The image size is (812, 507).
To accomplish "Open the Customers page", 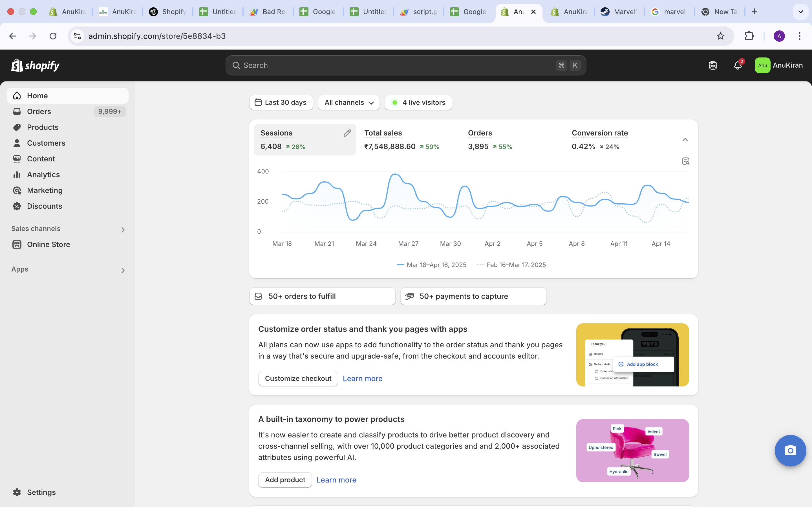I will [x=46, y=143].
